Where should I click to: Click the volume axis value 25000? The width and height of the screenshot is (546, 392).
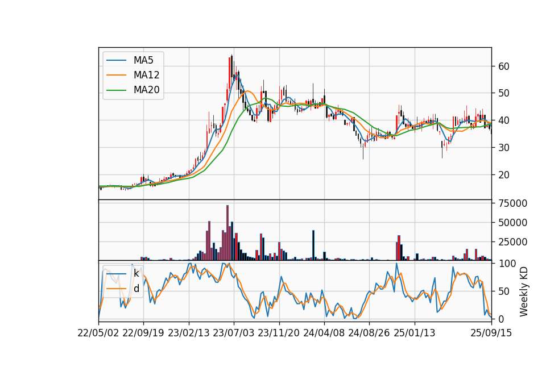tap(512, 242)
